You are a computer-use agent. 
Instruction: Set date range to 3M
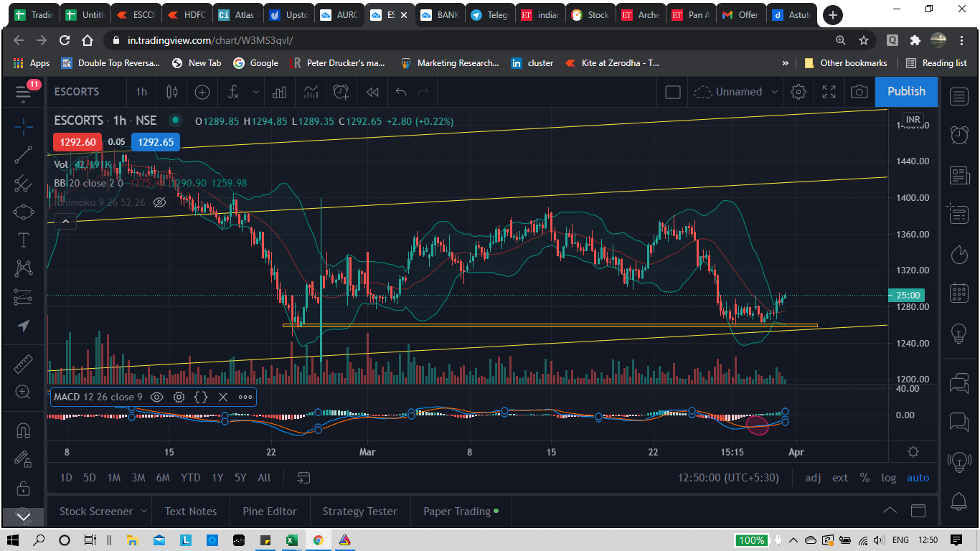[138, 478]
